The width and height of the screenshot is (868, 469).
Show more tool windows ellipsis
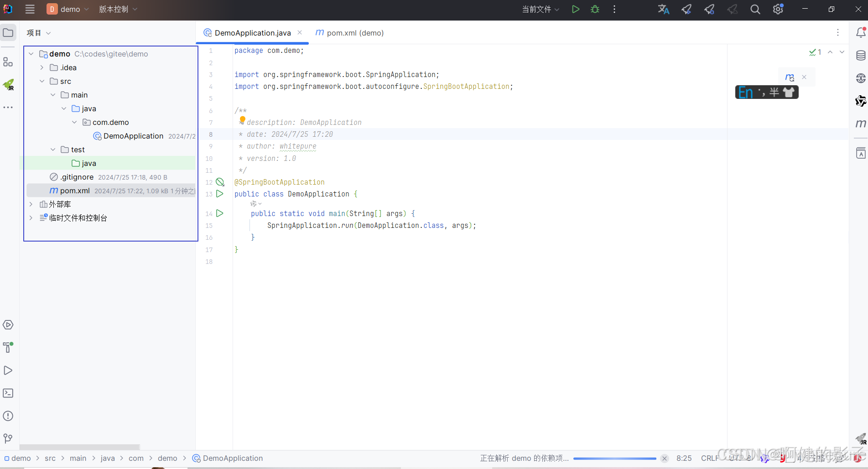point(8,108)
